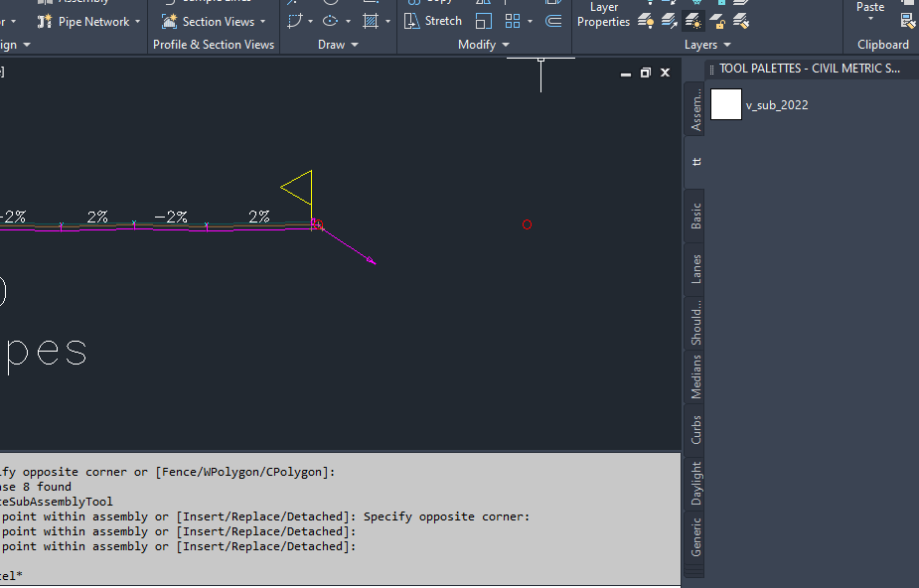Click the Paste button in Clipboard panel
This screenshot has height=588, width=919.
[x=869, y=7]
